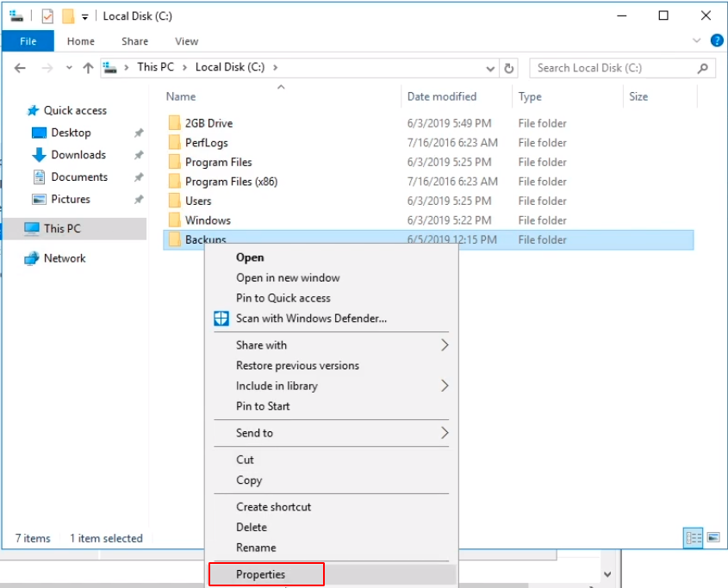The width and height of the screenshot is (728, 588).
Task: Click the pin icon next to Pictures
Action: pos(139,200)
